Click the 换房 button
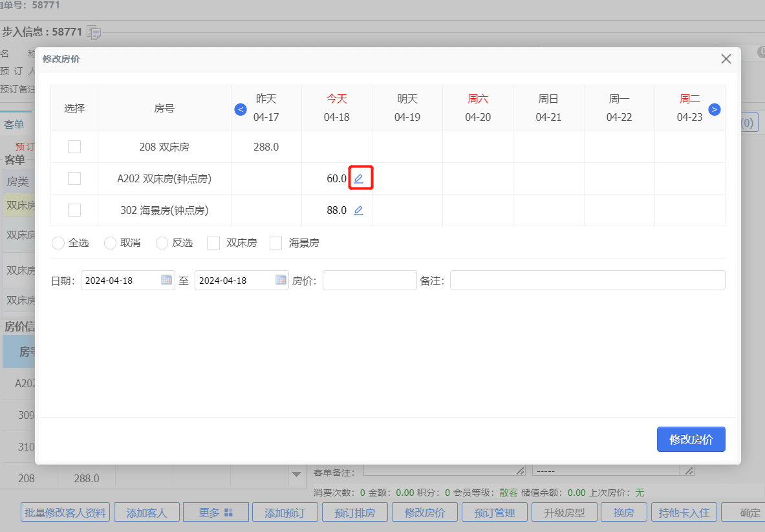 coord(624,513)
